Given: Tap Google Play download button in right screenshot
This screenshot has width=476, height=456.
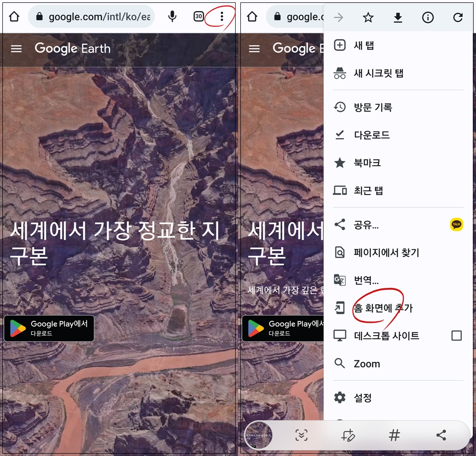Looking at the screenshot, I should pyautogui.click(x=283, y=328).
